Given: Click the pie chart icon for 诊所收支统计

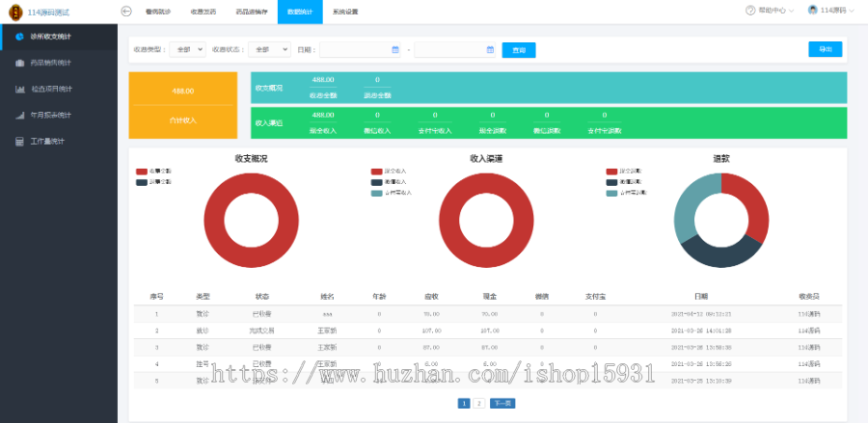Looking at the screenshot, I should (19, 37).
